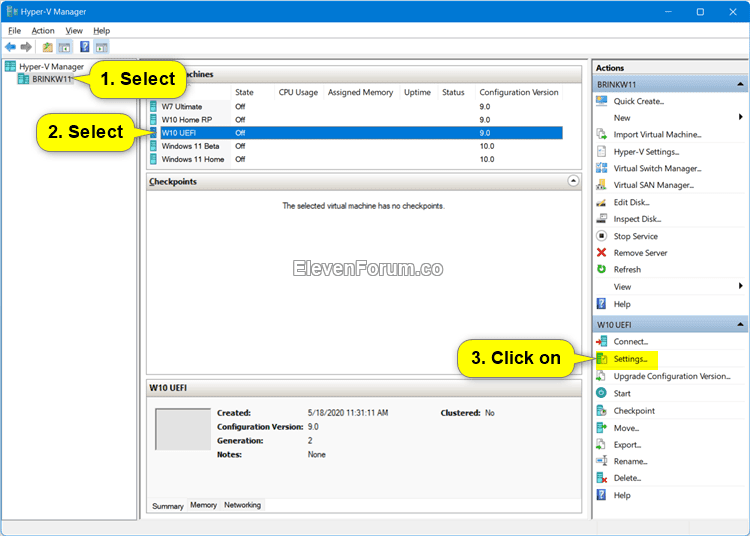Sort by the Assigned Memory column header
The image size is (750, 536).
tap(361, 92)
